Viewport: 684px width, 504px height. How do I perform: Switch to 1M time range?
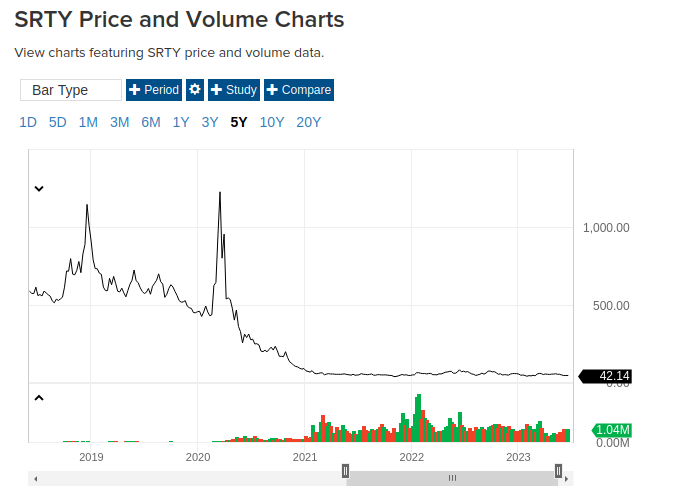pos(88,123)
